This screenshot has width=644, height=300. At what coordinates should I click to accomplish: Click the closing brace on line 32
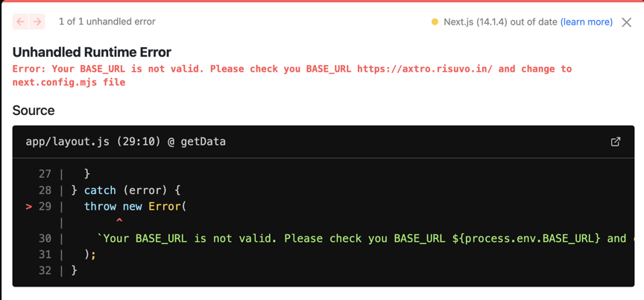coord(74,270)
